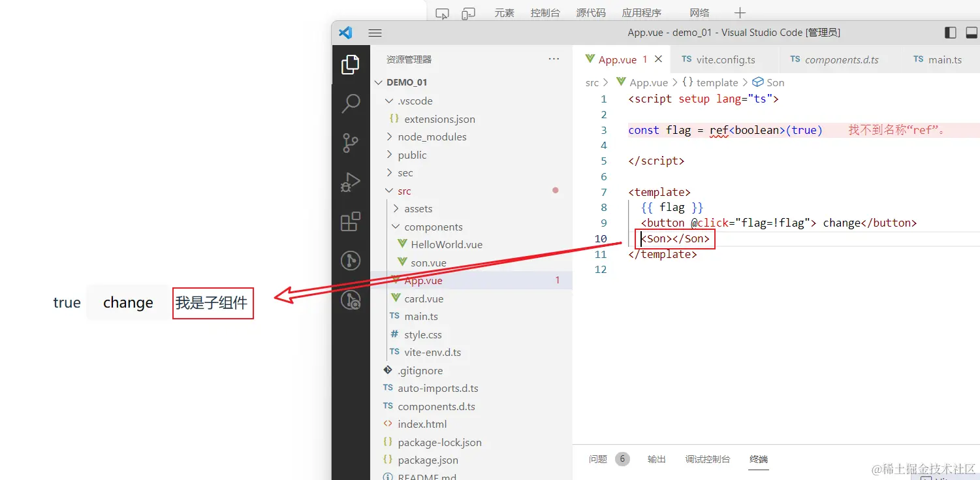Click the plus icon for more DevTools tools
This screenshot has height=480, width=980.
(x=740, y=13)
